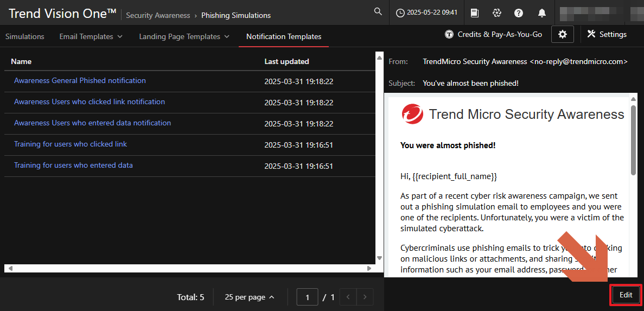
Task: Open Awareness General Phished notification template
Action: pos(80,80)
